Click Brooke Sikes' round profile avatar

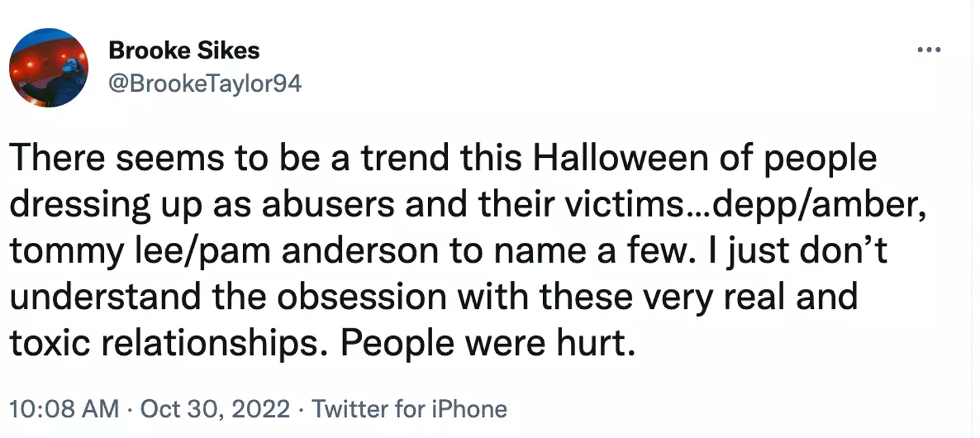tap(48, 68)
